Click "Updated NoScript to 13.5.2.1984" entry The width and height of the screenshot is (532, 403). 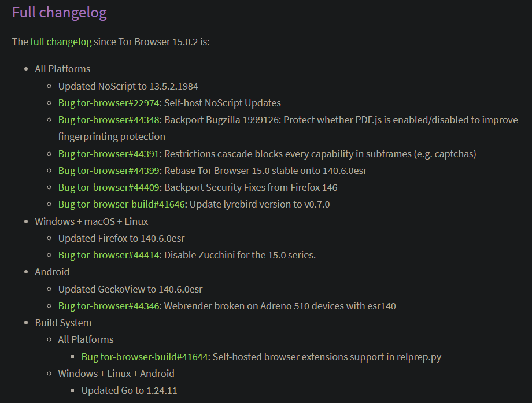[128, 86]
